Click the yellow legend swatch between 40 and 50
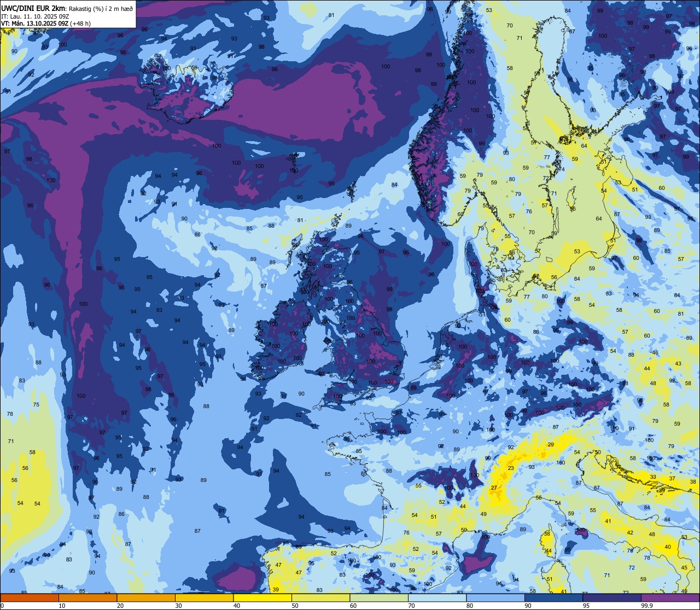Image resolution: width=700 pixels, height=610 pixels. [x=262, y=597]
